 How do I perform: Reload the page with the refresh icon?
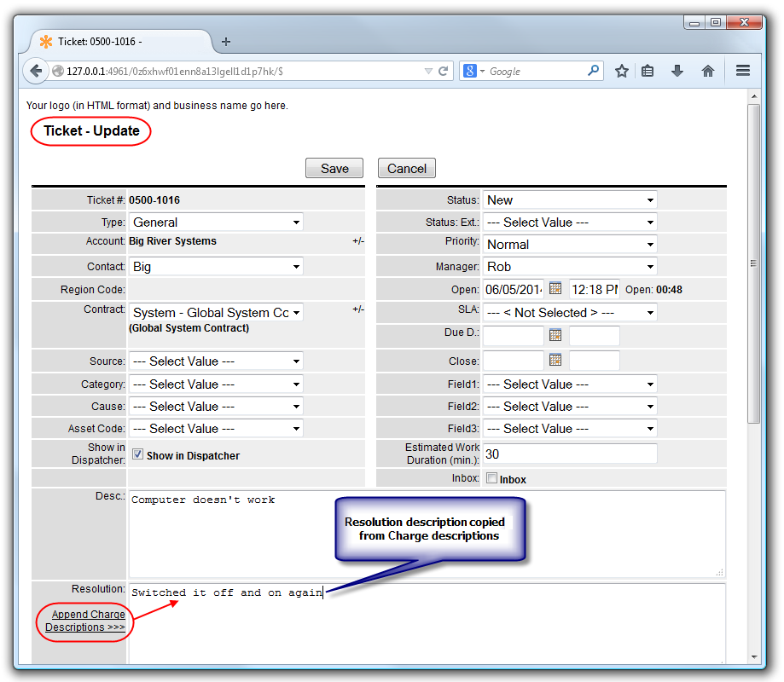[x=444, y=71]
